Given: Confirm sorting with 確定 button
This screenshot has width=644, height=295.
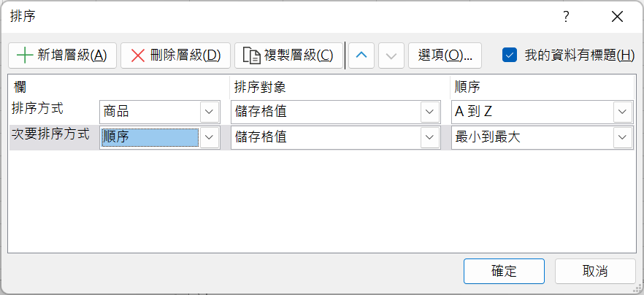Looking at the screenshot, I should click(x=504, y=271).
